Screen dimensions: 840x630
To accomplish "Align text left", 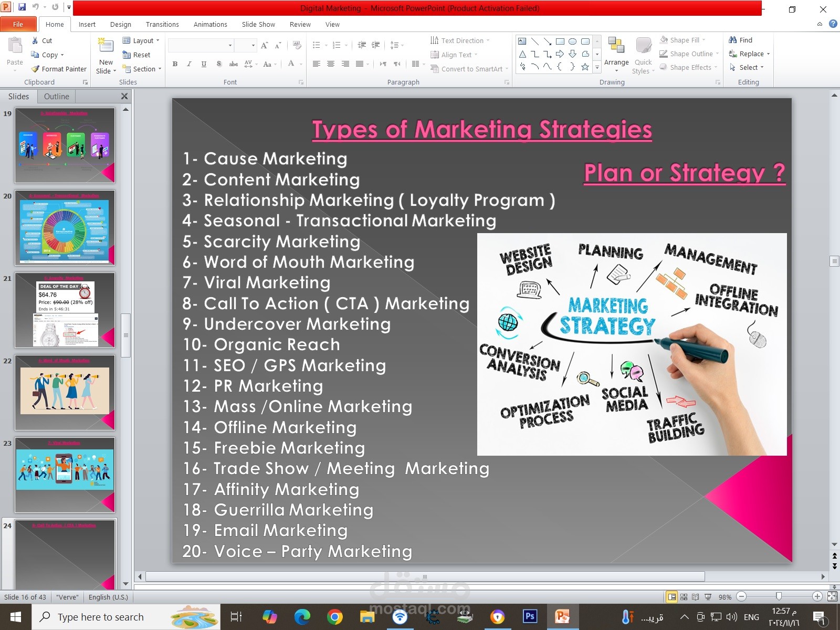I will point(317,64).
